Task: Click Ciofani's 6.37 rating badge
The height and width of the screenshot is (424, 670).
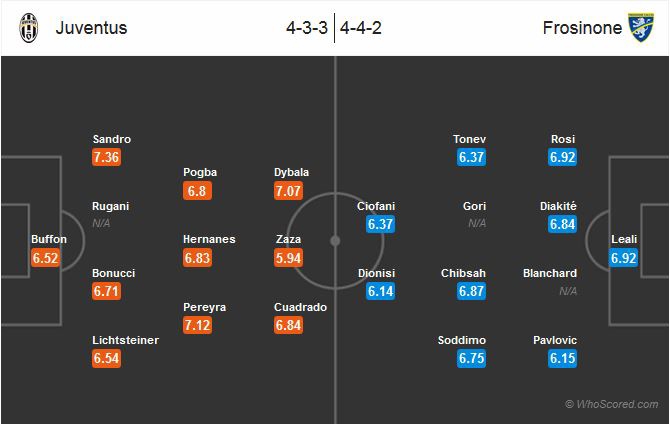Action: pyautogui.click(x=381, y=224)
